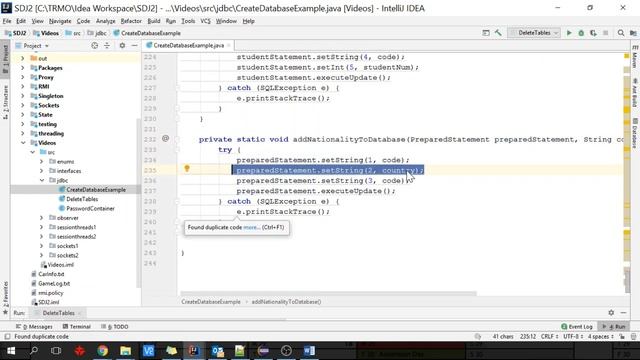Image resolution: width=640 pixels, height=360 pixels.
Task: Open the PasswordContainer class
Action: tap(90, 209)
